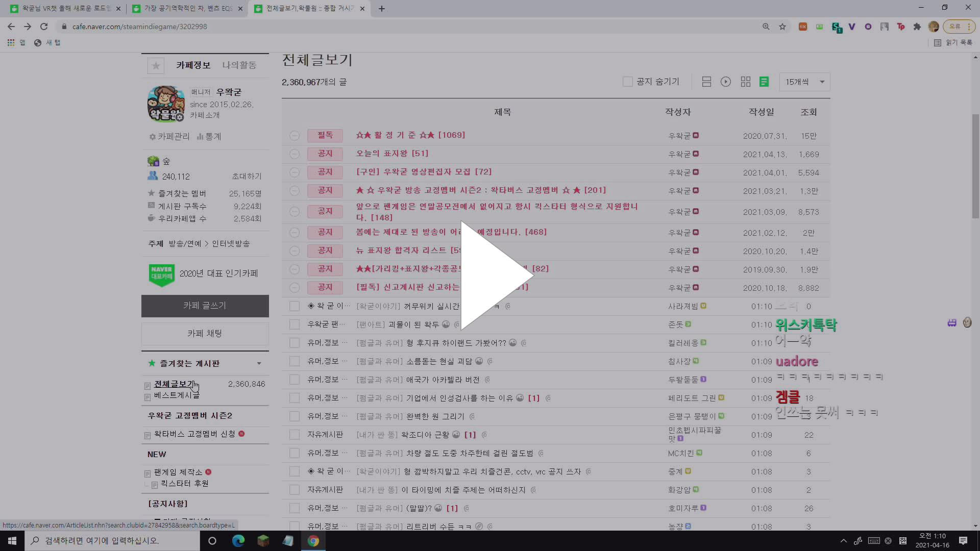The height and width of the screenshot is (551, 980).
Task: Switch to grid thumbnail view icon
Action: tap(746, 82)
